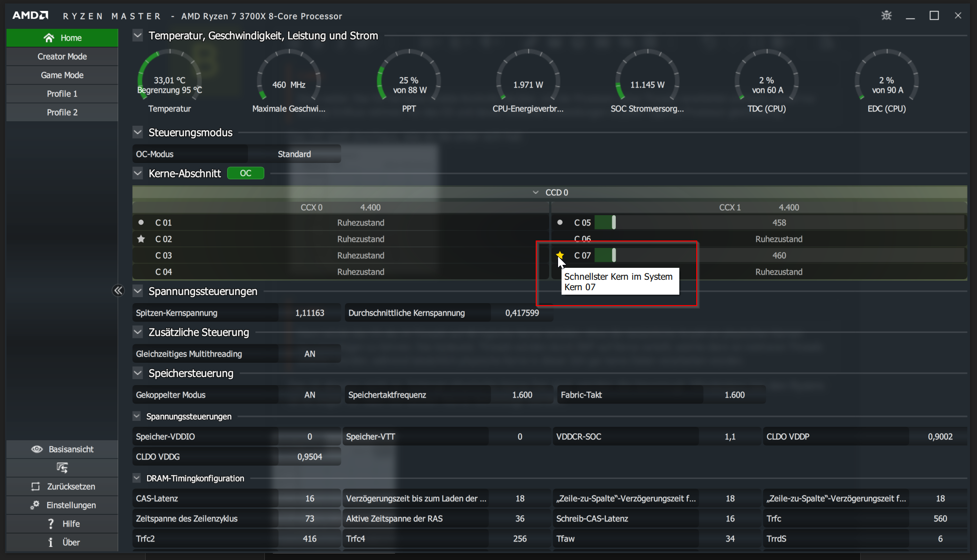
Task: Click the Zurücksetzen reset icon
Action: pos(35,486)
